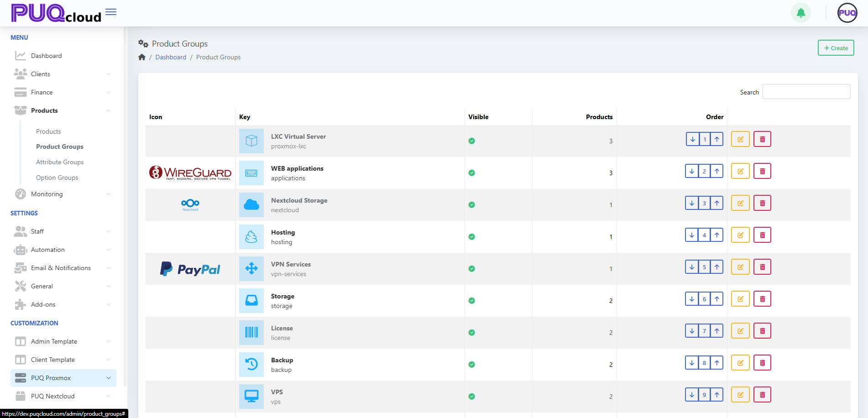This screenshot has height=418, width=868.
Task: Expand the PUQ Proxmox menu
Action: (63, 378)
